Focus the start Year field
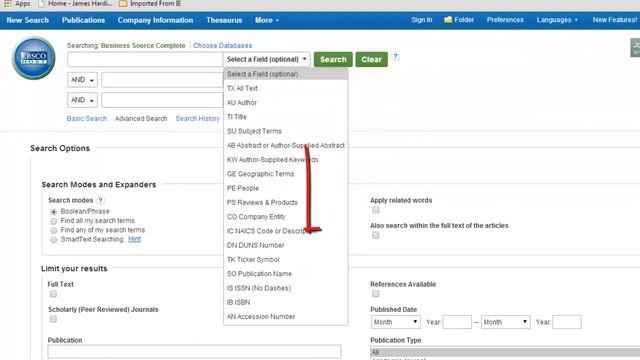 [457, 322]
